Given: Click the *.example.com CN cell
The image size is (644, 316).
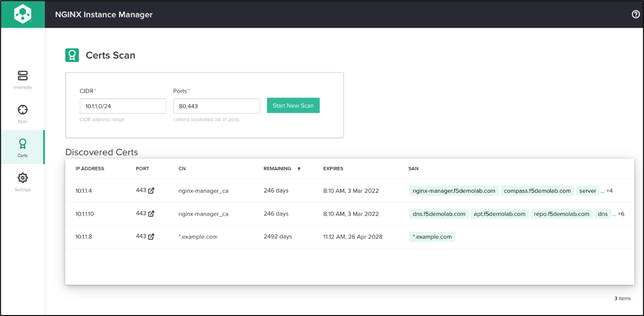Looking at the screenshot, I should [x=198, y=237].
